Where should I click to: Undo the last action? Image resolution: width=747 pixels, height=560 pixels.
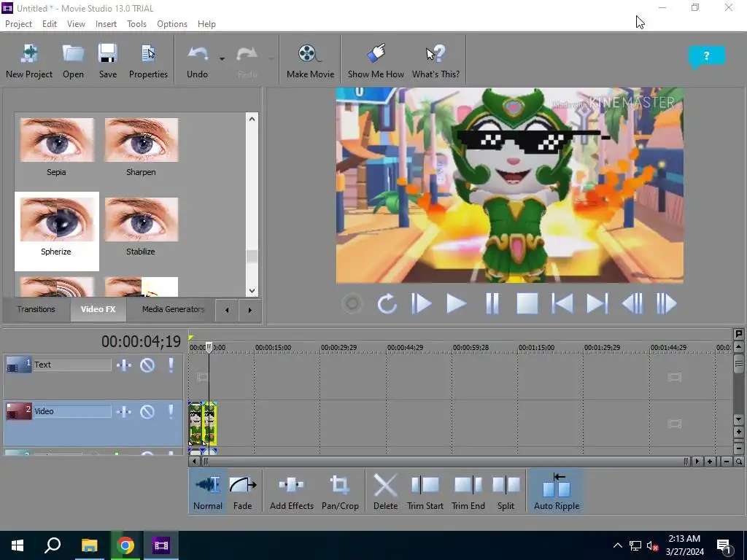197,61
